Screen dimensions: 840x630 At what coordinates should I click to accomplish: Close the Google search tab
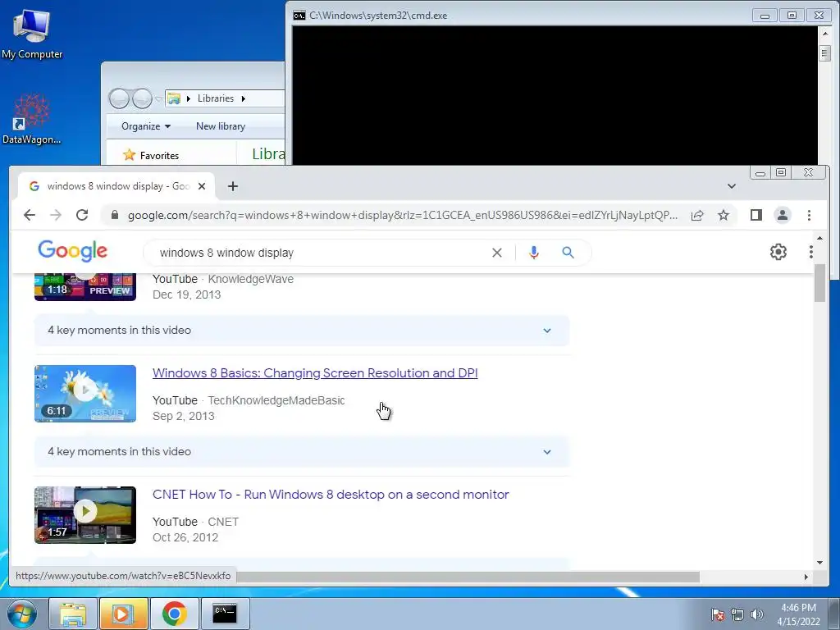point(202,186)
